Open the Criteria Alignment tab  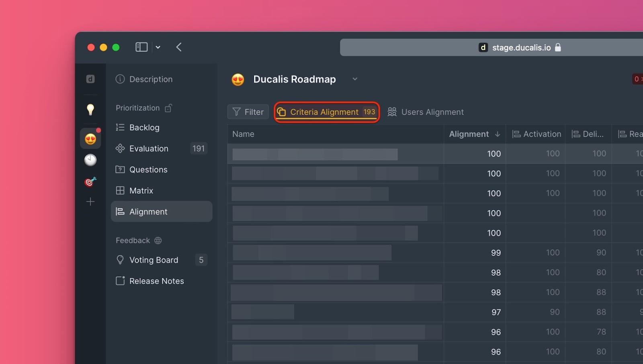(326, 112)
